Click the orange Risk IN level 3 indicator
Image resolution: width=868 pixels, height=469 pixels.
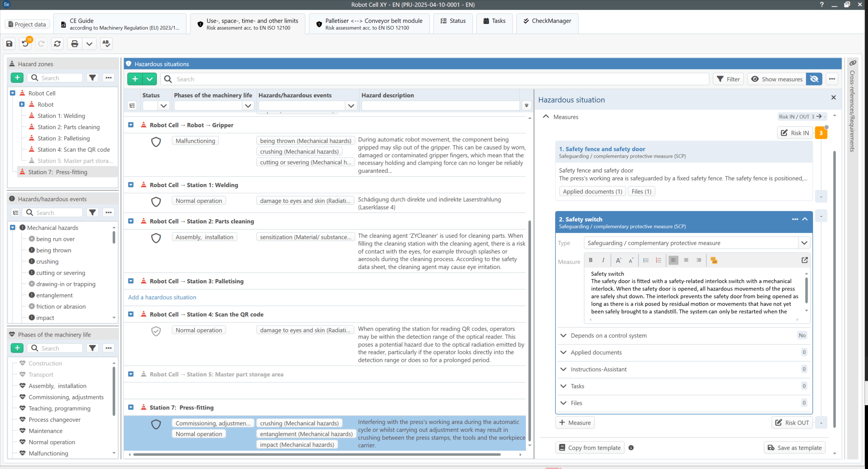pyautogui.click(x=821, y=133)
